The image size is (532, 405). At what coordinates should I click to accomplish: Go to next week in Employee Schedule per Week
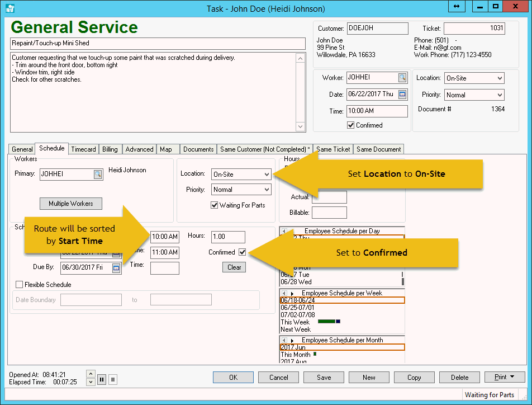pos(292,293)
